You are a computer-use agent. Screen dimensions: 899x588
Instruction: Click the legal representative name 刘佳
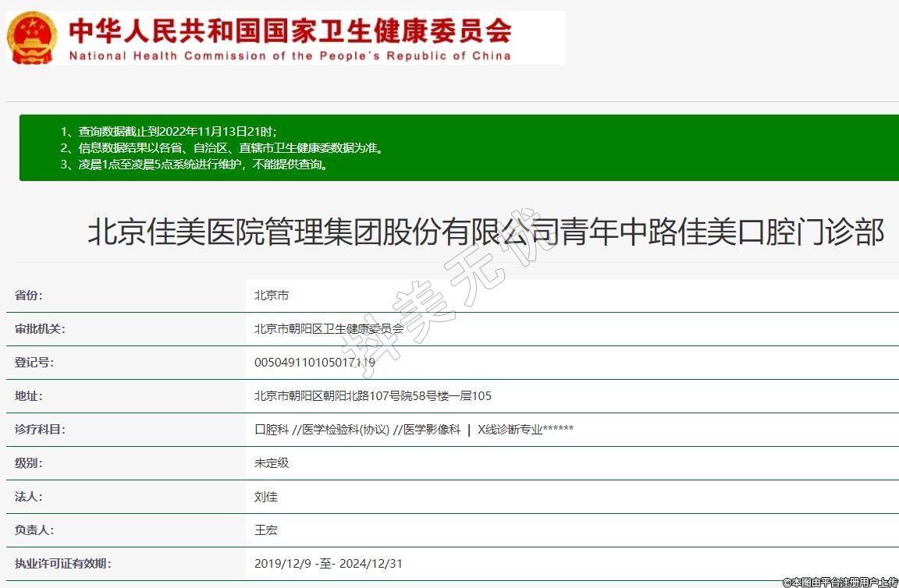click(x=266, y=497)
